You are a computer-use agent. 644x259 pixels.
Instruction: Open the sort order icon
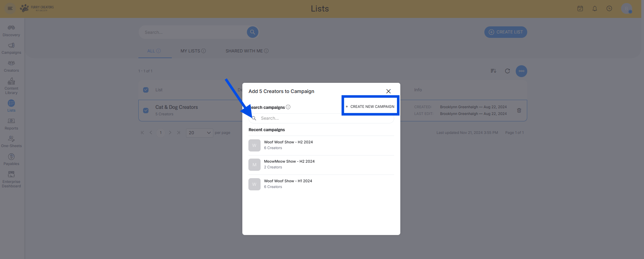point(493,71)
